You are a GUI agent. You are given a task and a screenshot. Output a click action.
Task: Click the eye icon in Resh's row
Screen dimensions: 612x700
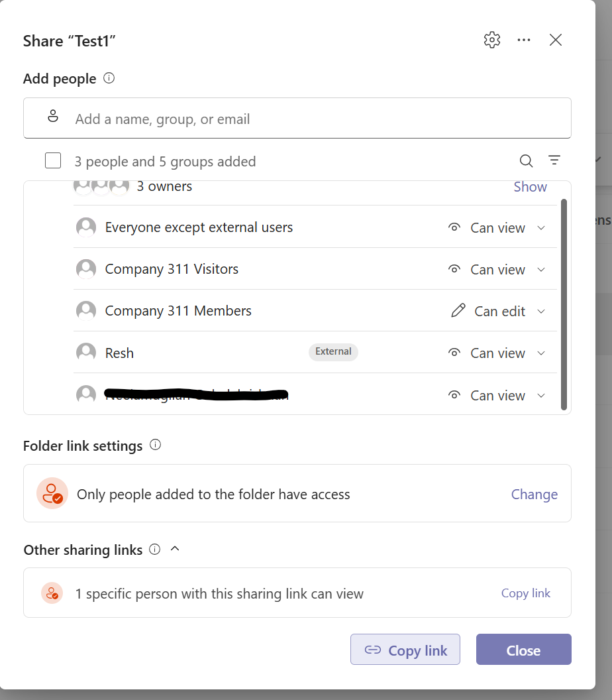pyautogui.click(x=454, y=353)
